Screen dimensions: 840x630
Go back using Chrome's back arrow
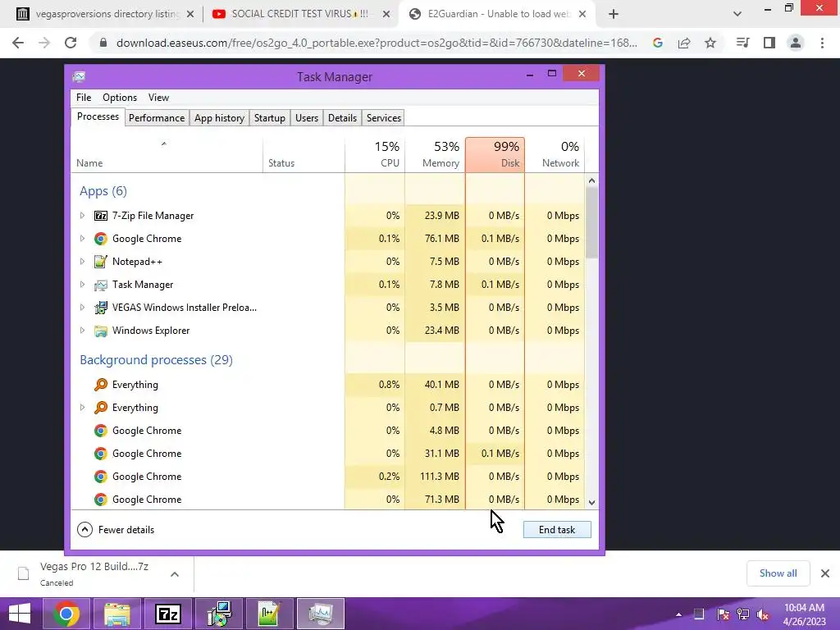click(18, 43)
